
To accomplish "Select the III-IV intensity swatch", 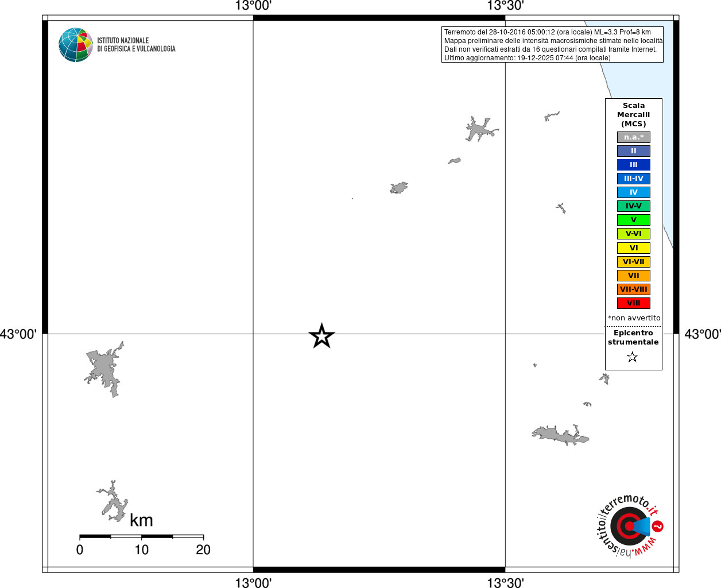I will point(634,179).
